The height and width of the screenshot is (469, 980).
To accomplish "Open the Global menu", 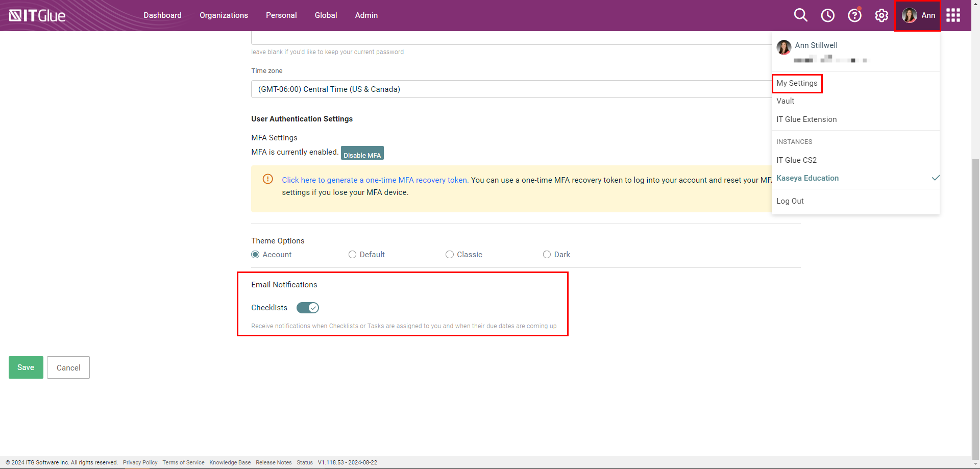I will 326,15.
